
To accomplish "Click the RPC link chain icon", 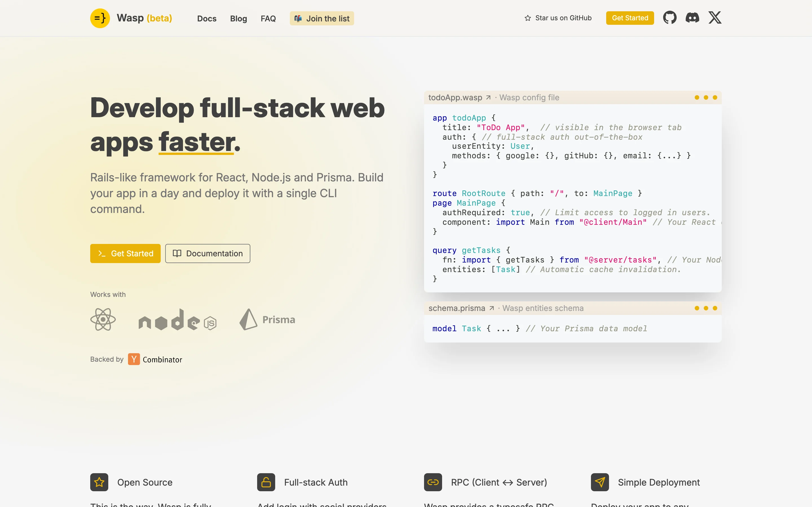I will click(433, 482).
